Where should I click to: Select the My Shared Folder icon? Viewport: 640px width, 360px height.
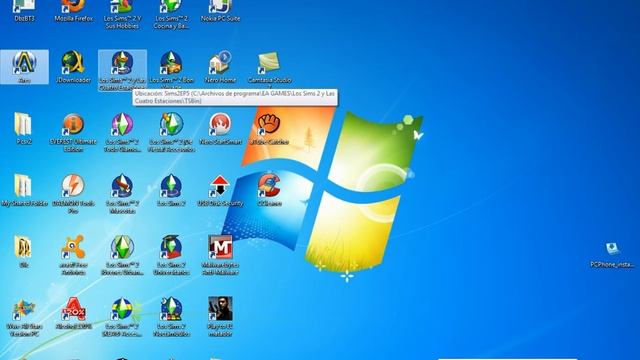(24, 190)
